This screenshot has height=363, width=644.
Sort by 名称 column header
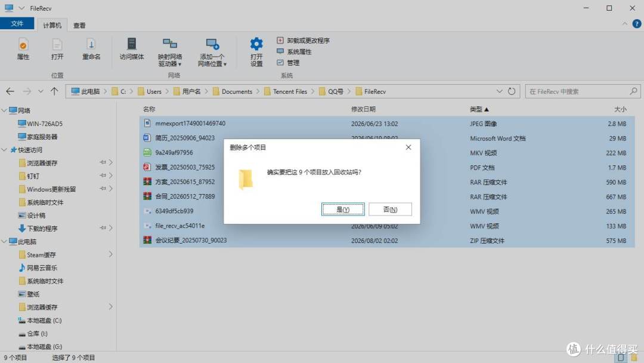[149, 109]
